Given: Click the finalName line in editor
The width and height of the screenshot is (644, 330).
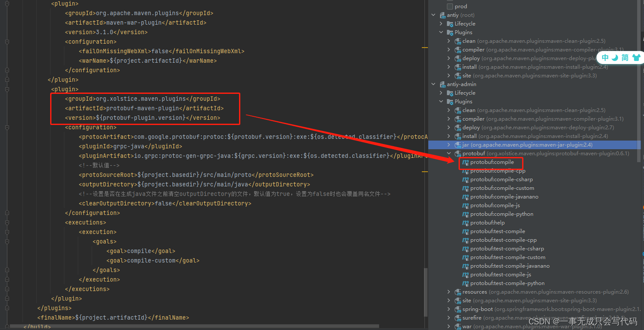Looking at the screenshot, I should pos(113,317).
